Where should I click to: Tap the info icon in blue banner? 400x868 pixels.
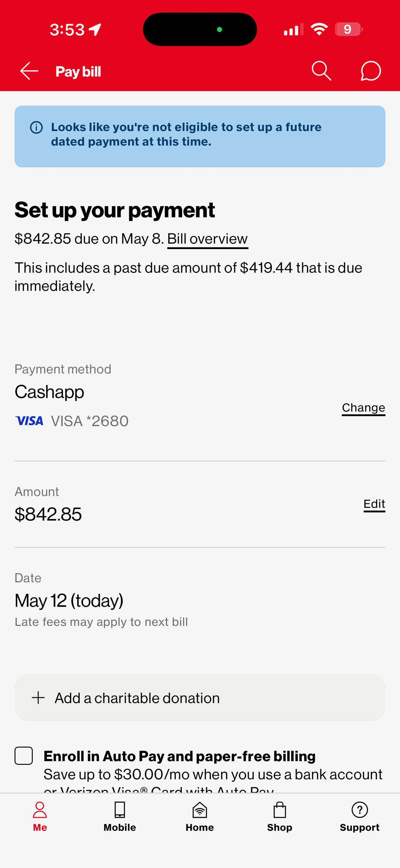click(x=36, y=127)
